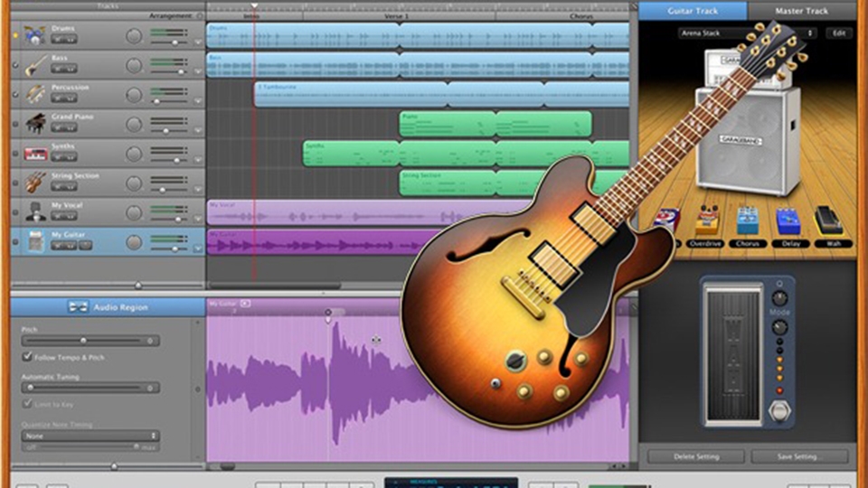Expand the Percussion track automation arrow
The image size is (868, 488).
pos(198,101)
